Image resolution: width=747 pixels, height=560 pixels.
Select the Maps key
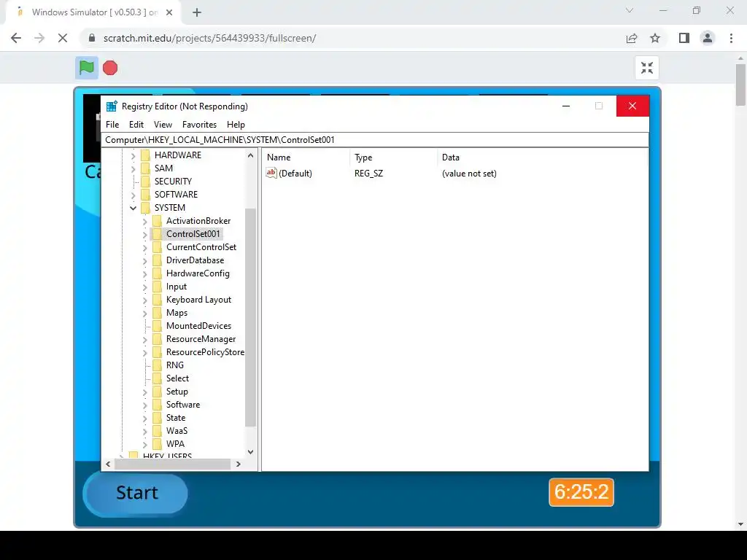click(177, 313)
